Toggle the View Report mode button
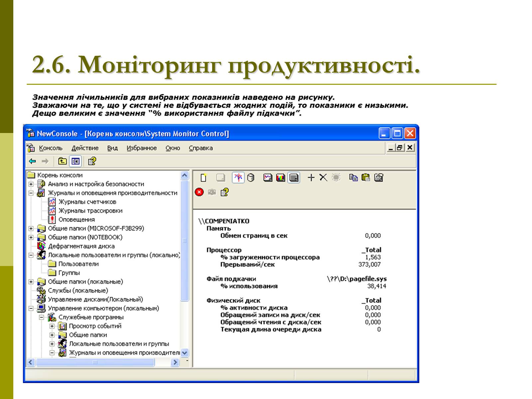This screenshot has height=399, width=532. point(294,178)
